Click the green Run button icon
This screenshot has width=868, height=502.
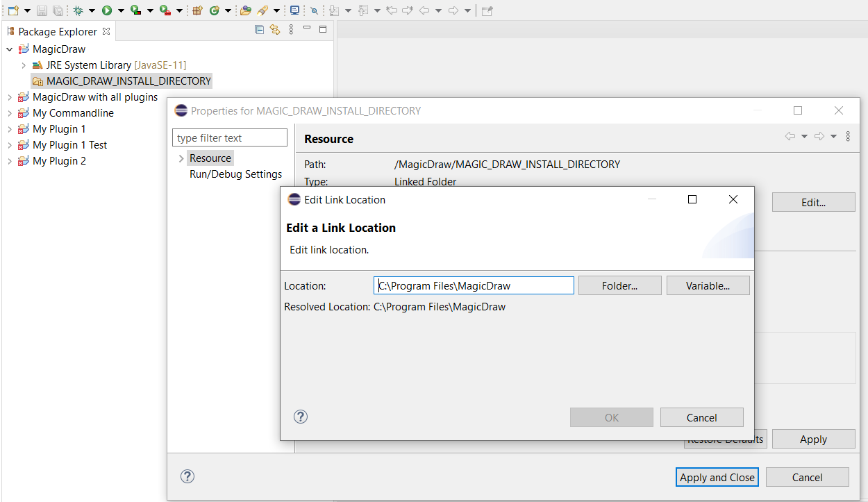point(106,10)
